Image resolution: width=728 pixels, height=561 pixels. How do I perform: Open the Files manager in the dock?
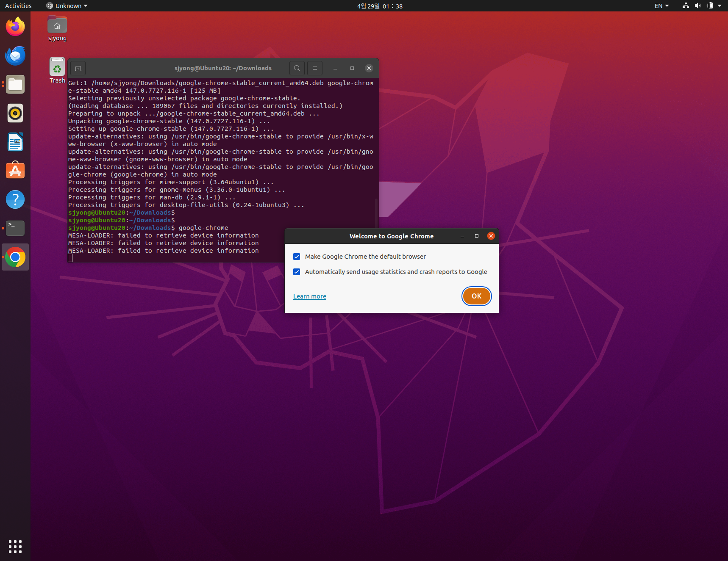click(15, 84)
